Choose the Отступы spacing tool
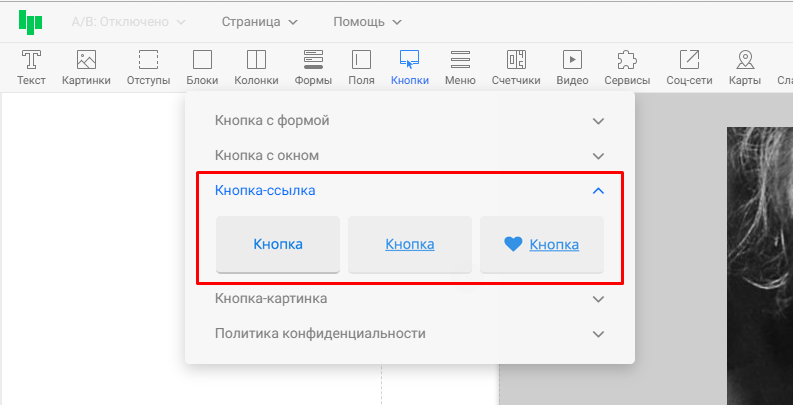Screen dimensions: 793x405 148,66
